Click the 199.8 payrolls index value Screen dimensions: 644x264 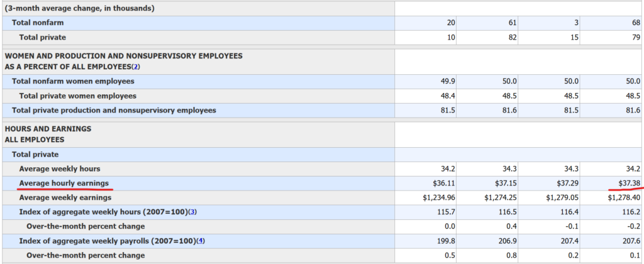tap(447, 241)
